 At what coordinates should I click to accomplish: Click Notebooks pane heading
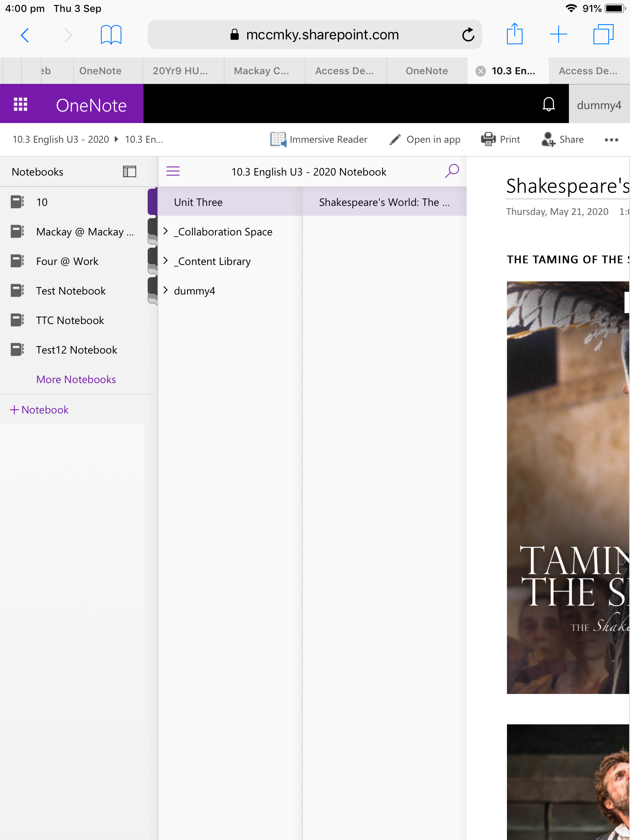click(x=37, y=172)
